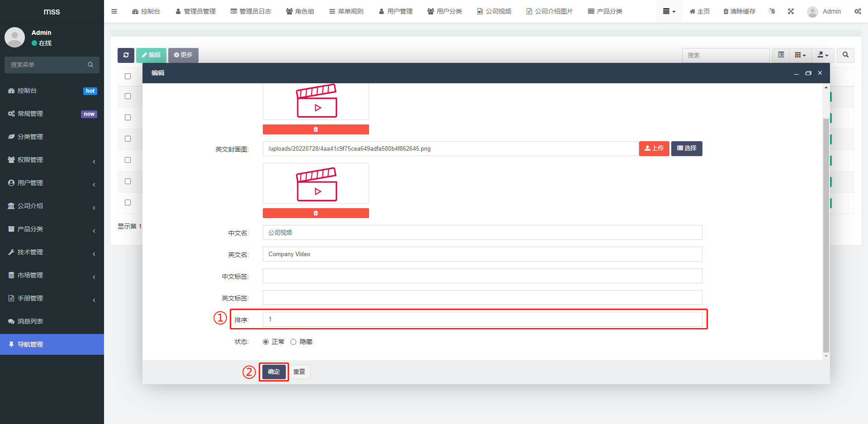This screenshot has width=868, height=424.
Task: Click the 排序 sort input field
Action: (x=482, y=319)
